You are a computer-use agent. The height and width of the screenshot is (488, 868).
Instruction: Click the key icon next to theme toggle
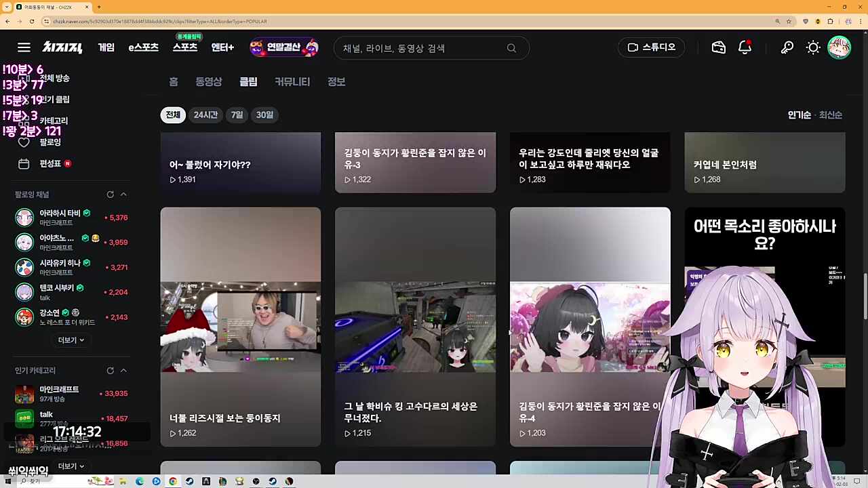787,47
